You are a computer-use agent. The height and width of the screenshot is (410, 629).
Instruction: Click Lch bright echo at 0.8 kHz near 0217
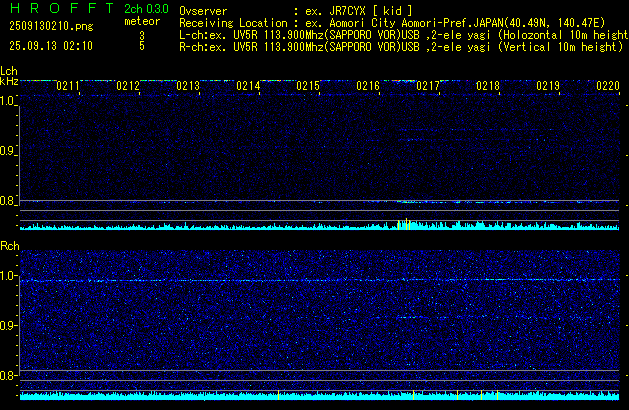tap(410, 202)
